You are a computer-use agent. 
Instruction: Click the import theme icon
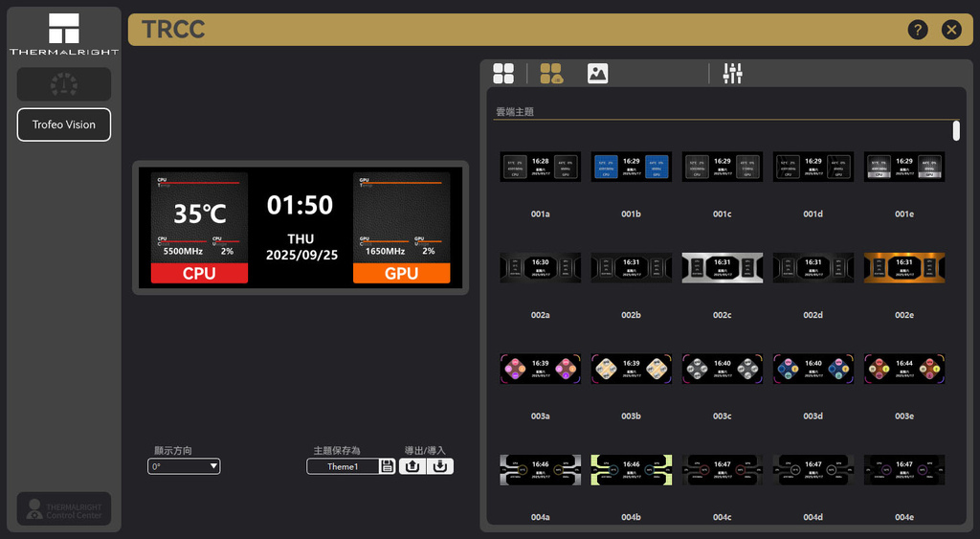tap(440, 466)
